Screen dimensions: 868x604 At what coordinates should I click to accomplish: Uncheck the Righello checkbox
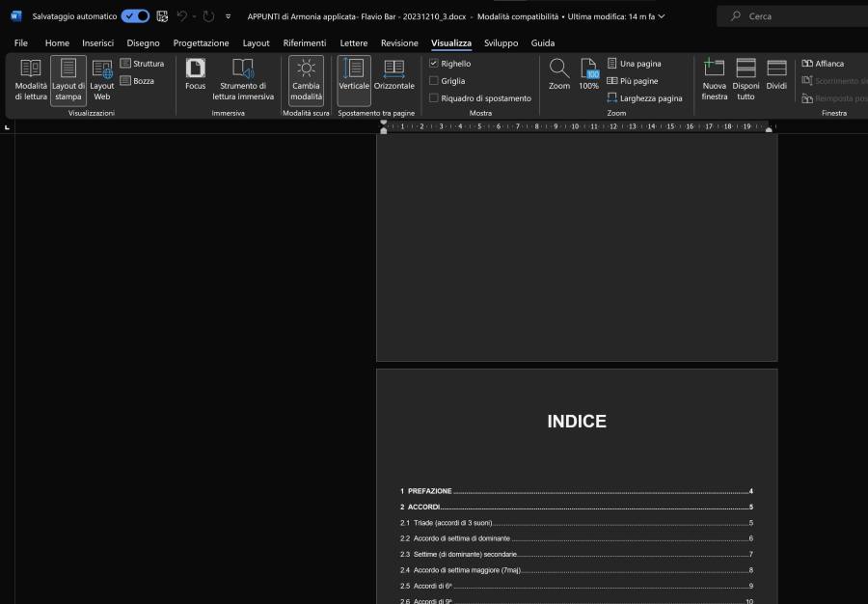point(434,64)
